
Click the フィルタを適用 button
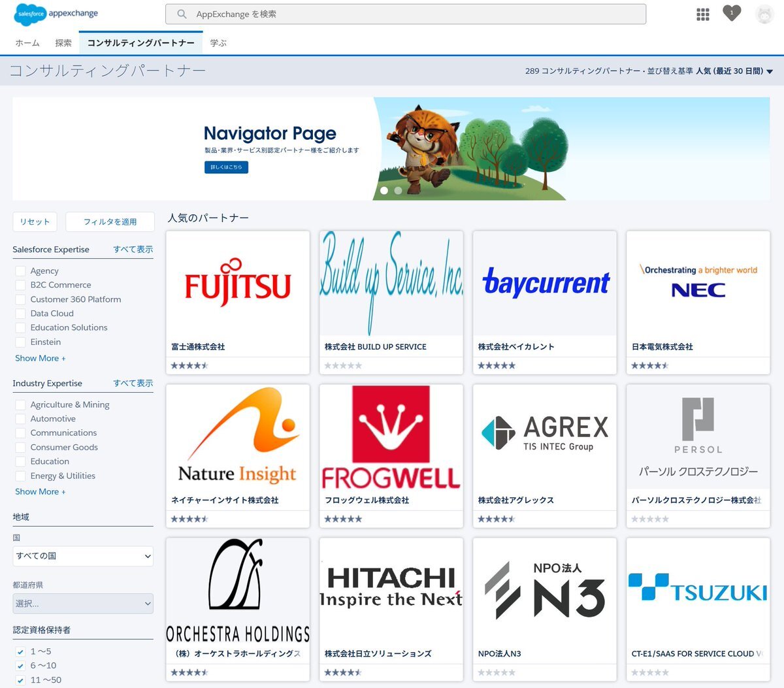coord(110,221)
